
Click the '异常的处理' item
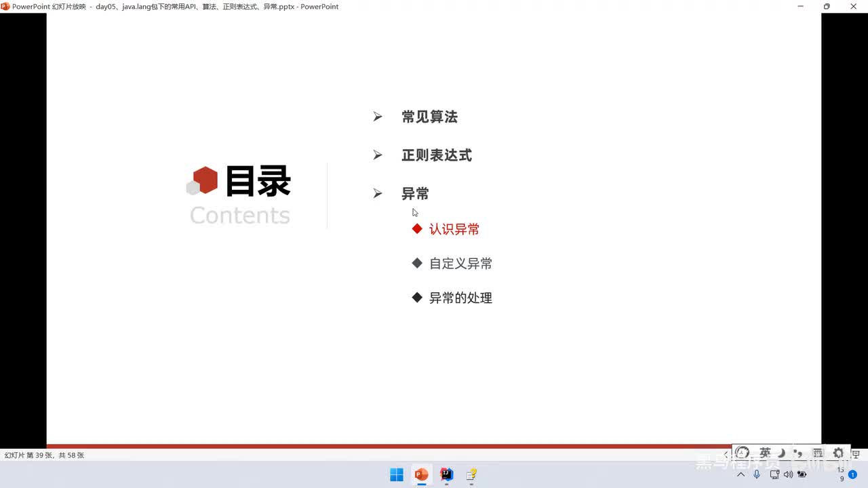pyautogui.click(x=460, y=298)
